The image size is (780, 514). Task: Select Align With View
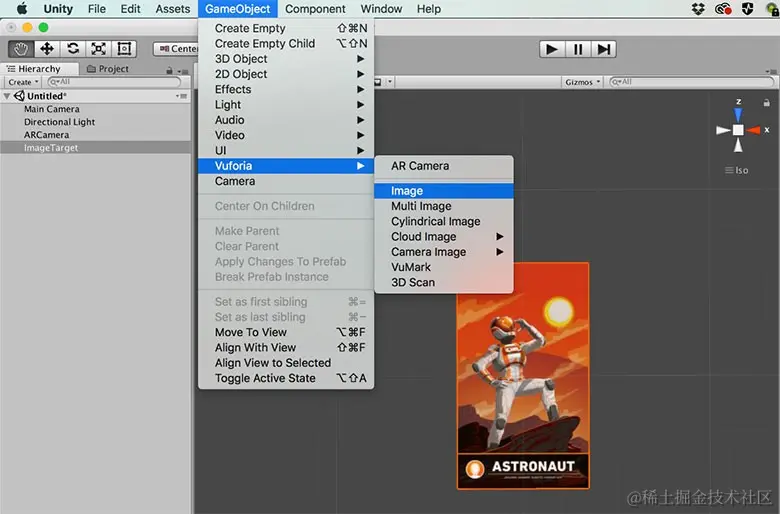286,347
